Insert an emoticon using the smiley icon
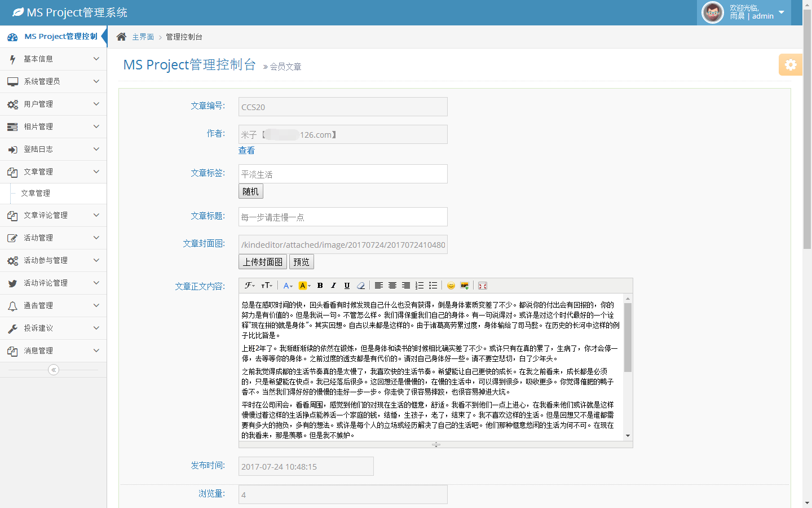 click(x=451, y=286)
